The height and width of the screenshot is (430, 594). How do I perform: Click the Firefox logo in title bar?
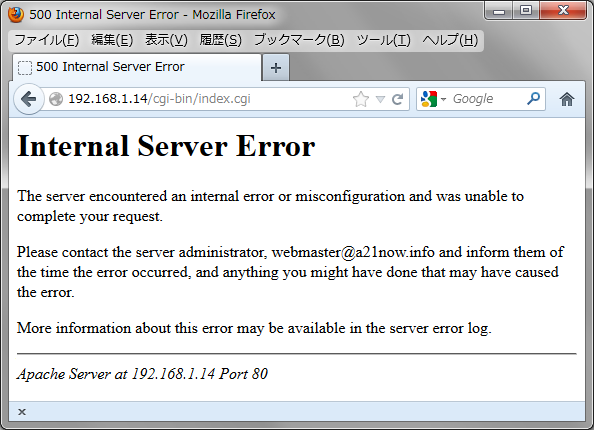tap(16, 14)
